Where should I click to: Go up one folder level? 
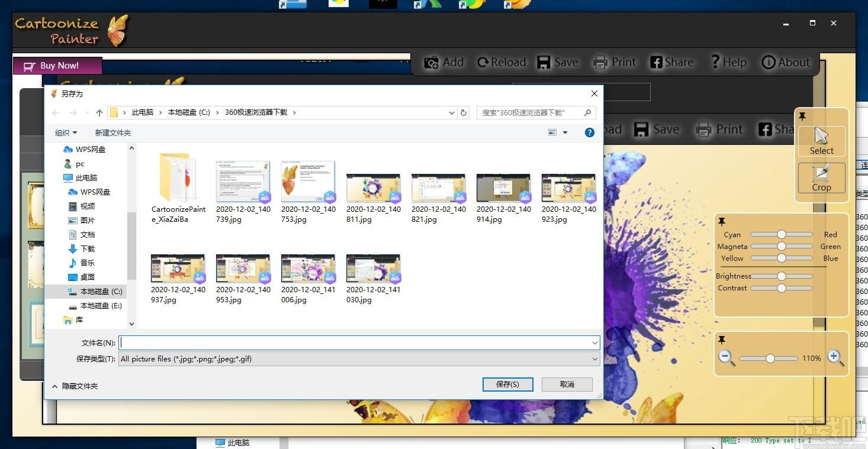[x=99, y=112]
